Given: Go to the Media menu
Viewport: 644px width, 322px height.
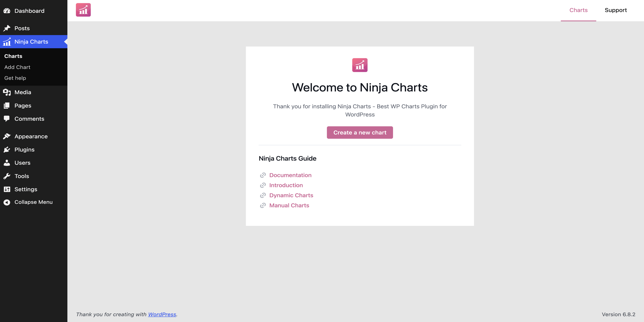Looking at the screenshot, I should tap(34, 92).
